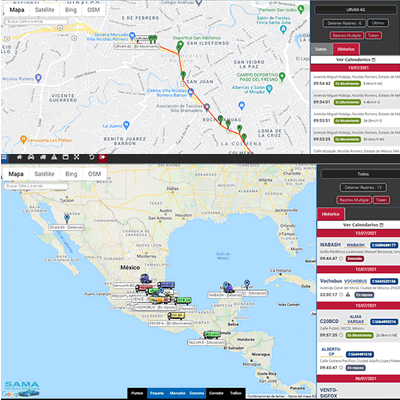Screen dimensions: 400x400
Task: Click the Albercas y Salón el Mirador marker
Action: [x=269, y=89]
